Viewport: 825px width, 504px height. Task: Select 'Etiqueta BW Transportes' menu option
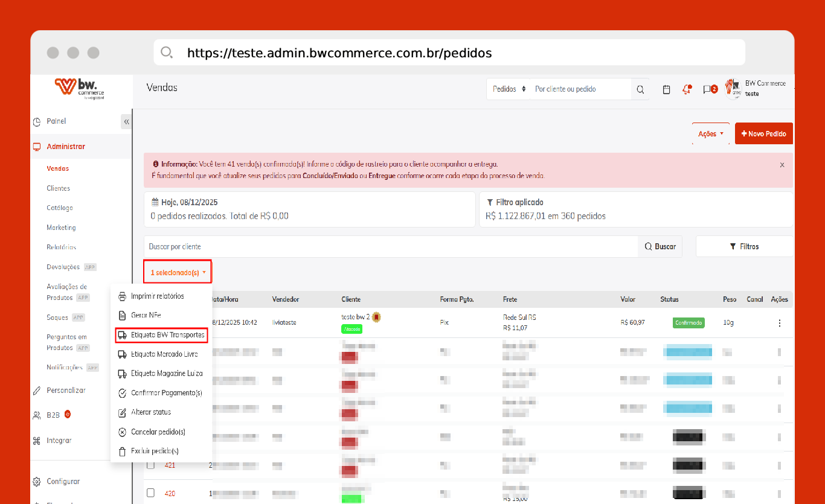click(161, 335)
